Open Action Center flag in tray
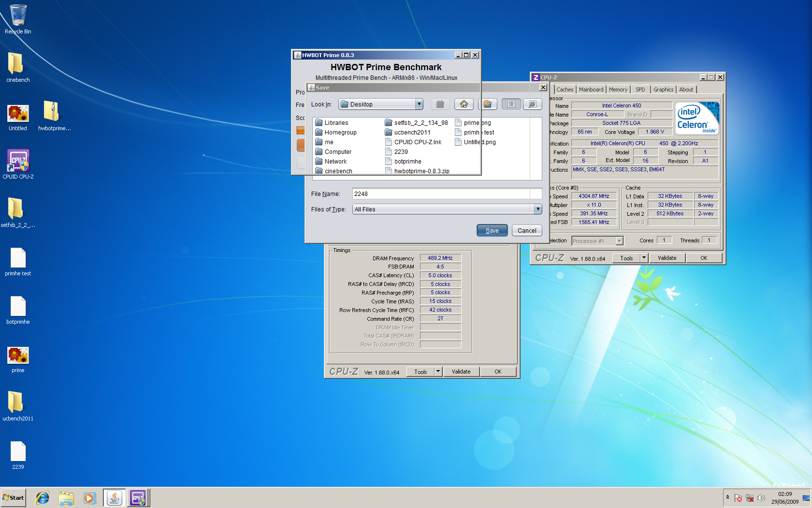Viewport: 812px width, 508px height. (738, 498)
